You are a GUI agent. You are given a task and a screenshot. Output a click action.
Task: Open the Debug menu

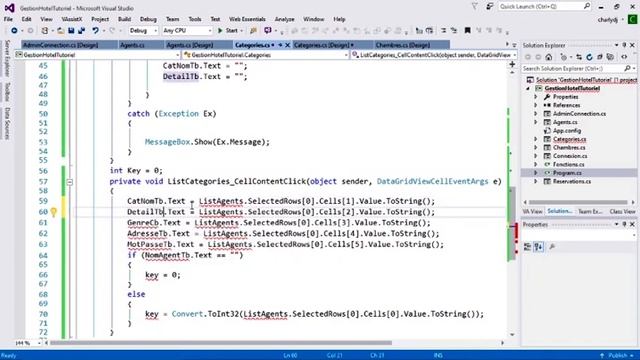click(x=148, y=19)
